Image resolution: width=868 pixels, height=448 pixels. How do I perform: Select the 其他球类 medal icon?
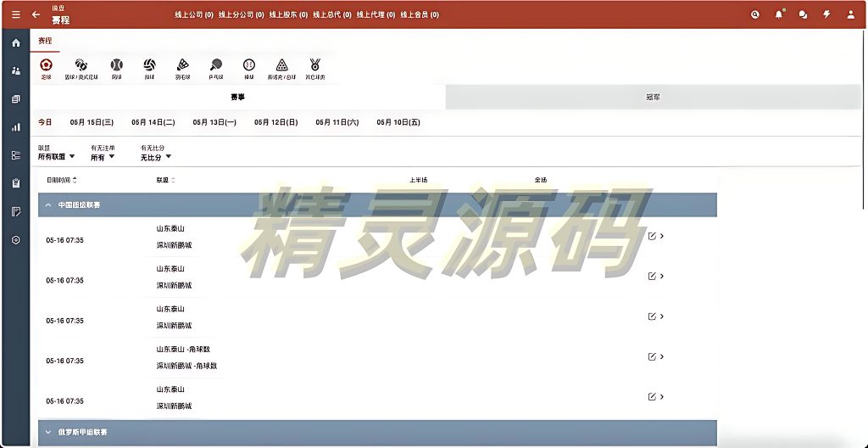point(315,69)
